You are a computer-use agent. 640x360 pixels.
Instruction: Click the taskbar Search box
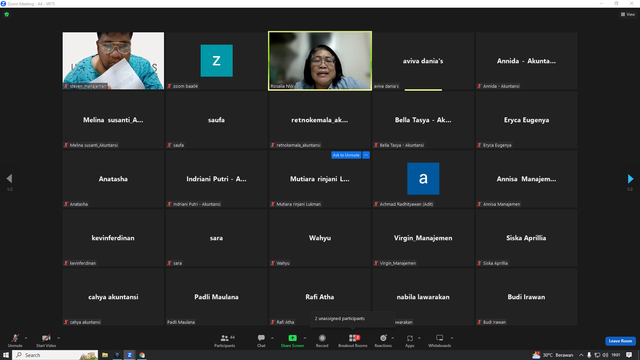(x=55, y=355)
